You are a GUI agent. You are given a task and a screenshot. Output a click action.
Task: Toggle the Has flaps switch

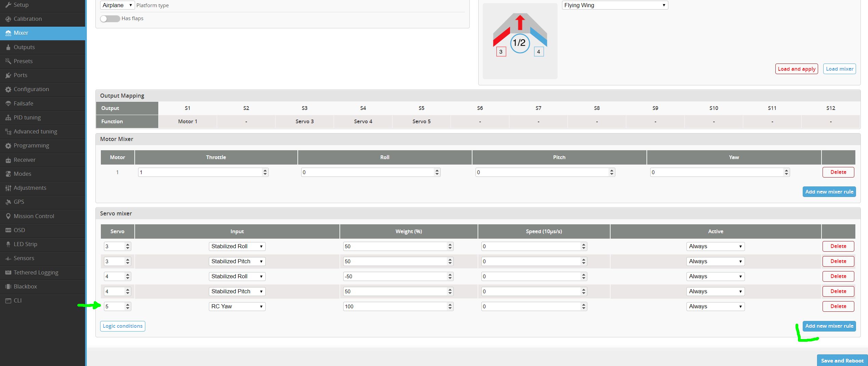[x=110, y=18]
